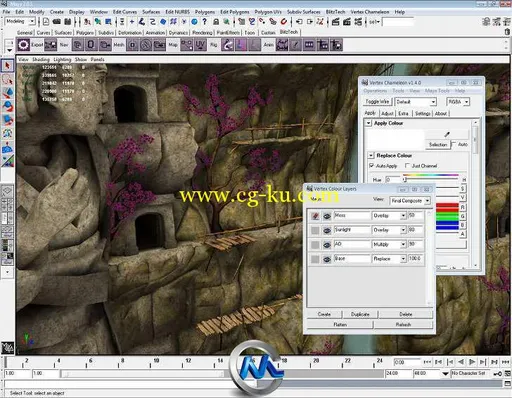Click the Duplicate layer button
This screenshot has height=398, width=512.
[x=360, y=314]
